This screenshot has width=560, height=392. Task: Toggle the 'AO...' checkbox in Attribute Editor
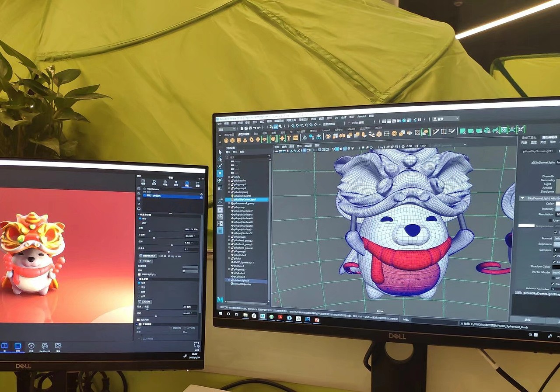coord(553,278)
